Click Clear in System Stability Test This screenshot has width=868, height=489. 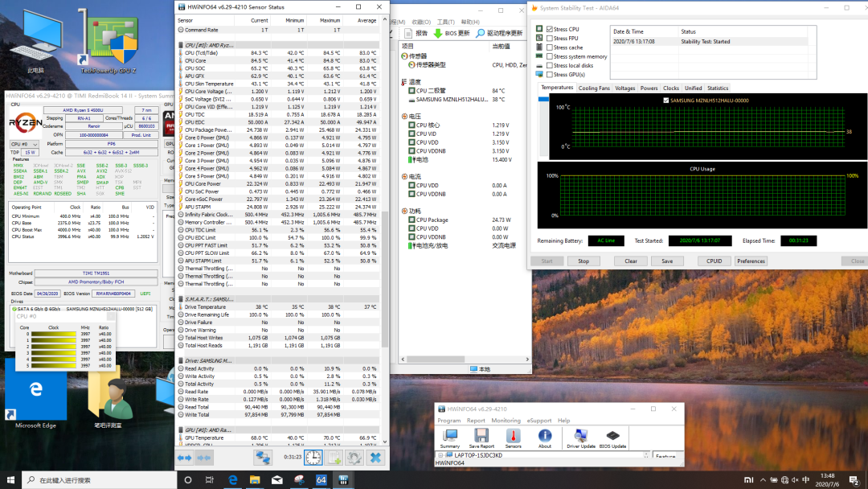pyautogui.click(x=631, y=261)
